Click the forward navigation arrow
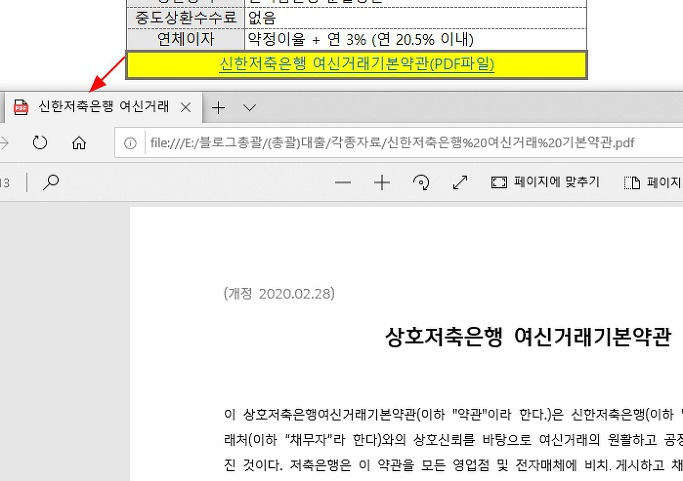This screenshot has height=481, width=683. (x=4, y=142)
